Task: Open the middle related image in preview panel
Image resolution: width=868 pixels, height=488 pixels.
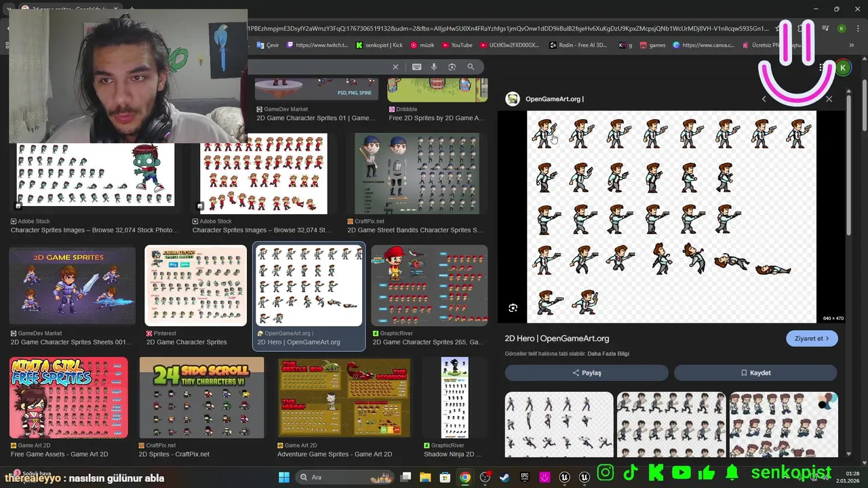Action: coord(671,425)
